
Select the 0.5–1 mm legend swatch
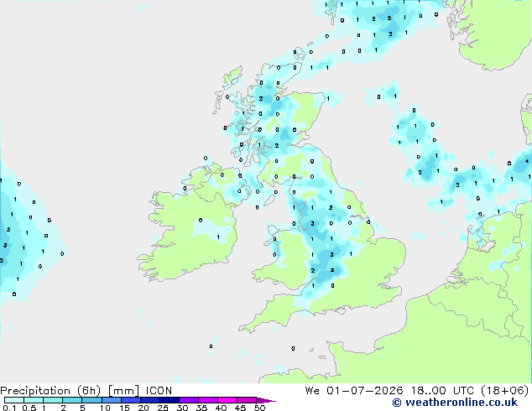[x=34, y=400]
